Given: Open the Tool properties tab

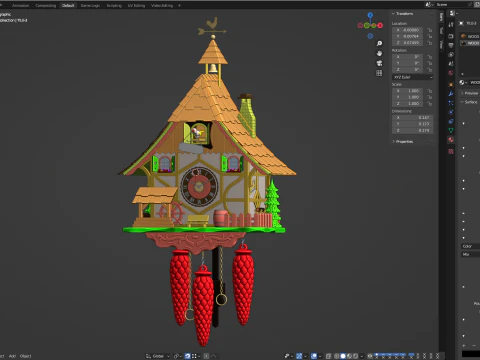Looking at the screenshot, I should (x=451, y=24).
